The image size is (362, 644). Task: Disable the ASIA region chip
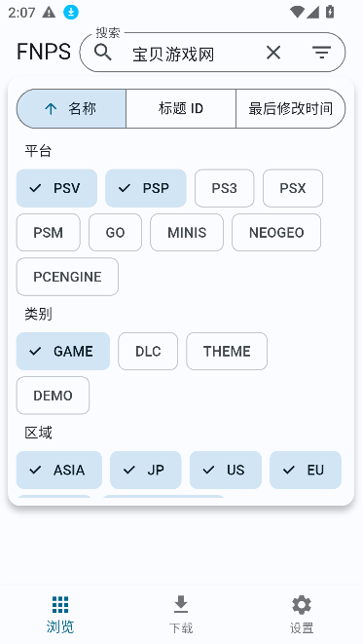click(x=59, y=470)
